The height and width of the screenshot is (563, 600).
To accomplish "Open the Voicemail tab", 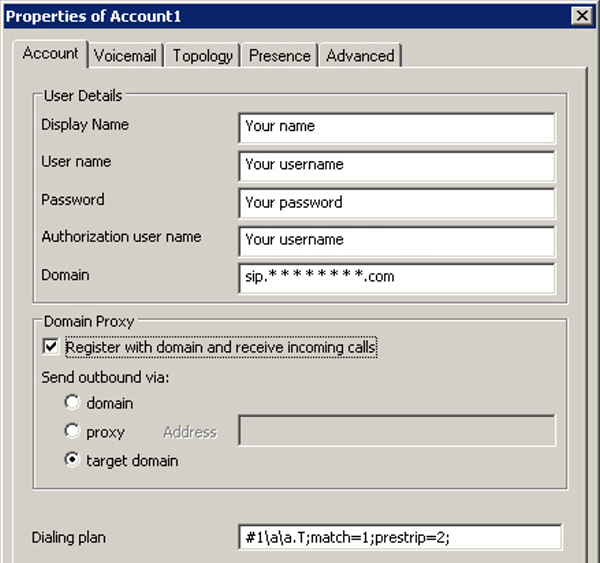I will coord(125,56).
